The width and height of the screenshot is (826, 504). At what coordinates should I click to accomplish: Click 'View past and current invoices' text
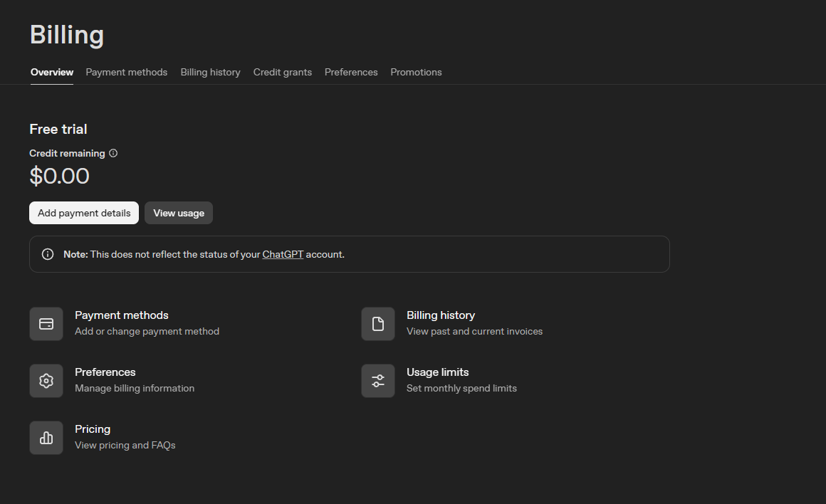click(x=475, y=331)
